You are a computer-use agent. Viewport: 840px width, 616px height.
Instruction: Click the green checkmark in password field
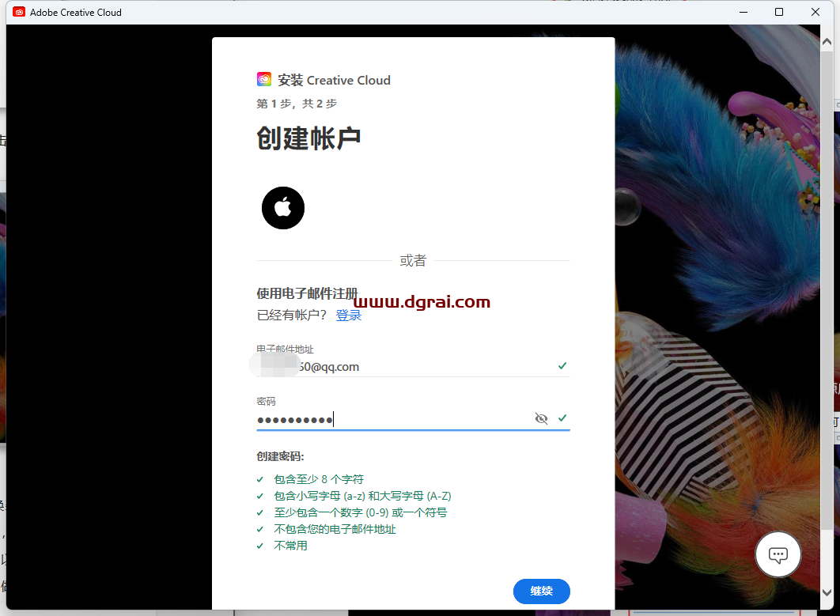562,418
